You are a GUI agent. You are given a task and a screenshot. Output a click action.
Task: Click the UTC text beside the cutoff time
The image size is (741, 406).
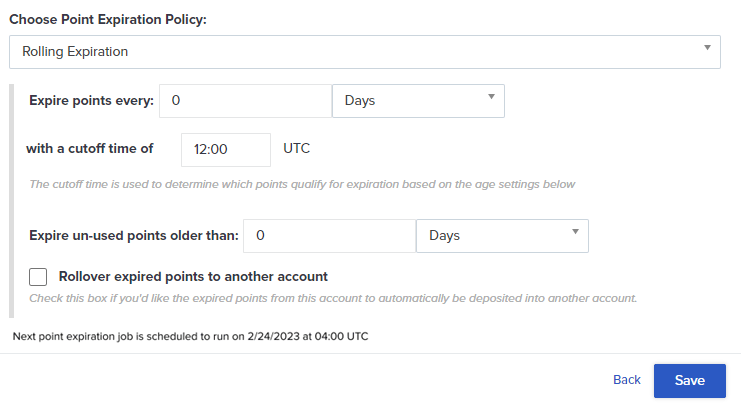point(297,149)
